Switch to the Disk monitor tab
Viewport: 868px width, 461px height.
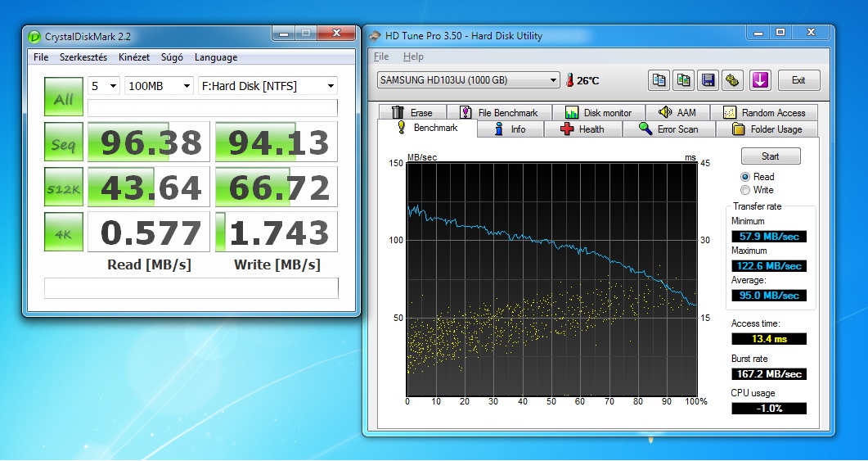pyautogui.click(x=598, y=112)
